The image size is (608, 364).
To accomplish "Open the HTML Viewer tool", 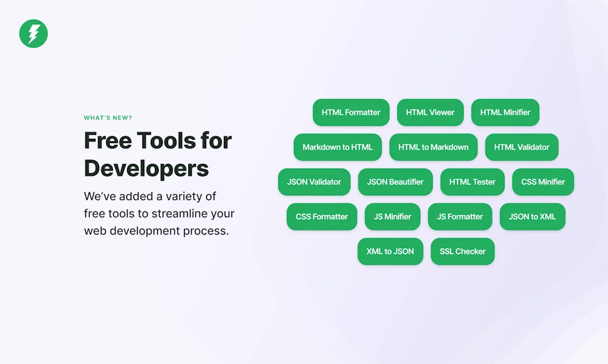I will coord(430,112).
